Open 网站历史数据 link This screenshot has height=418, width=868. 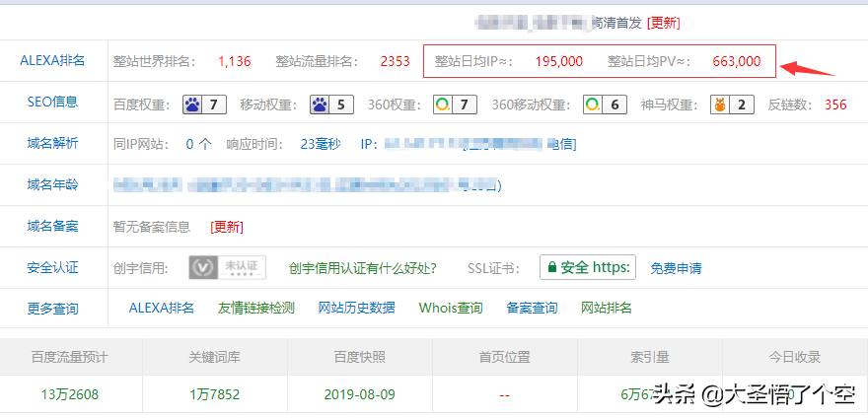[x=356, y=308]
